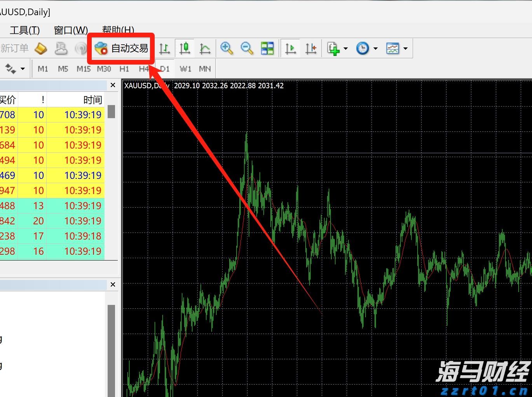Click the periods clock icon
This screenshot has height=397, width=532.
click(363, 48)
